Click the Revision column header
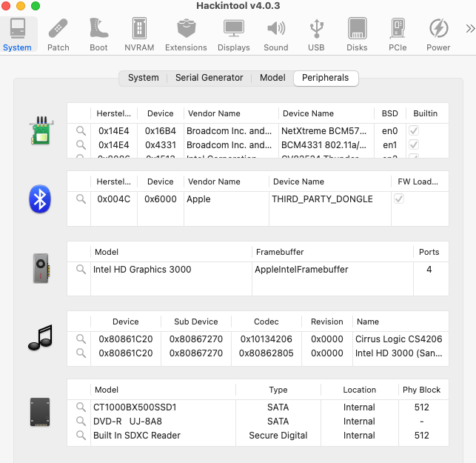This screenshot has width=476, height=463. pos(327,322)
